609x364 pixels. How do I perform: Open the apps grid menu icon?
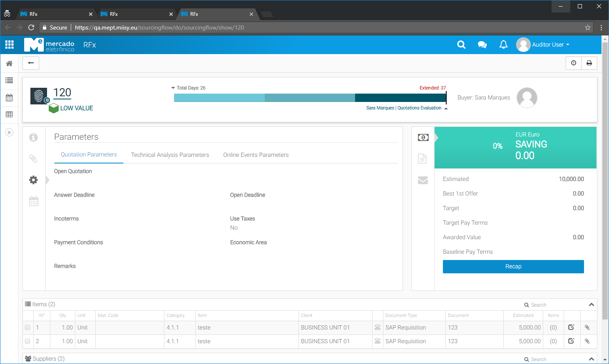(9, 45)
